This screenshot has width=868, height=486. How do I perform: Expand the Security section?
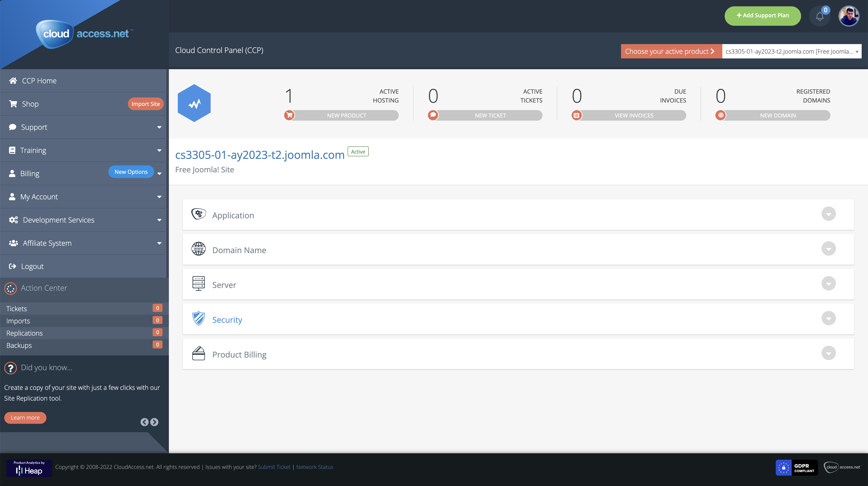point(829,318)
